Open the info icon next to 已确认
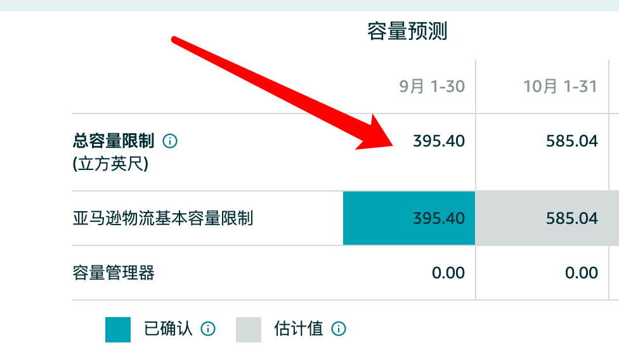619x364 pixels. tap(208, 328)
